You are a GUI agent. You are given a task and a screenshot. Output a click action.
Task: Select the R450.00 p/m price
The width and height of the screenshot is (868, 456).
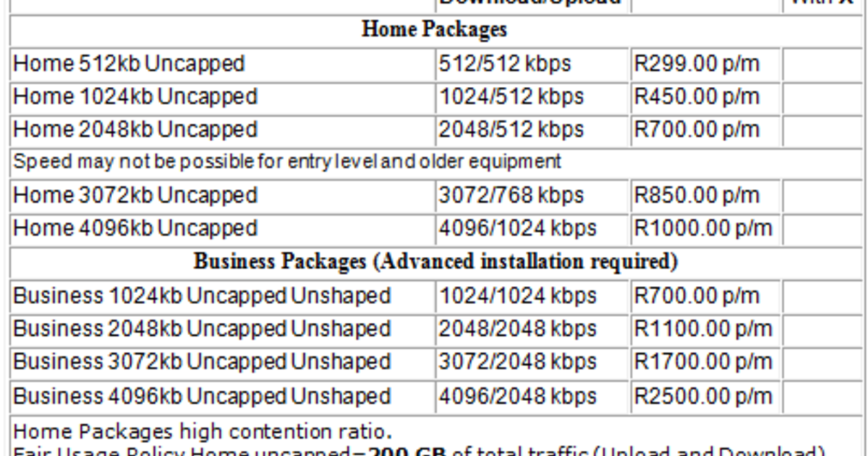point(697,96)
